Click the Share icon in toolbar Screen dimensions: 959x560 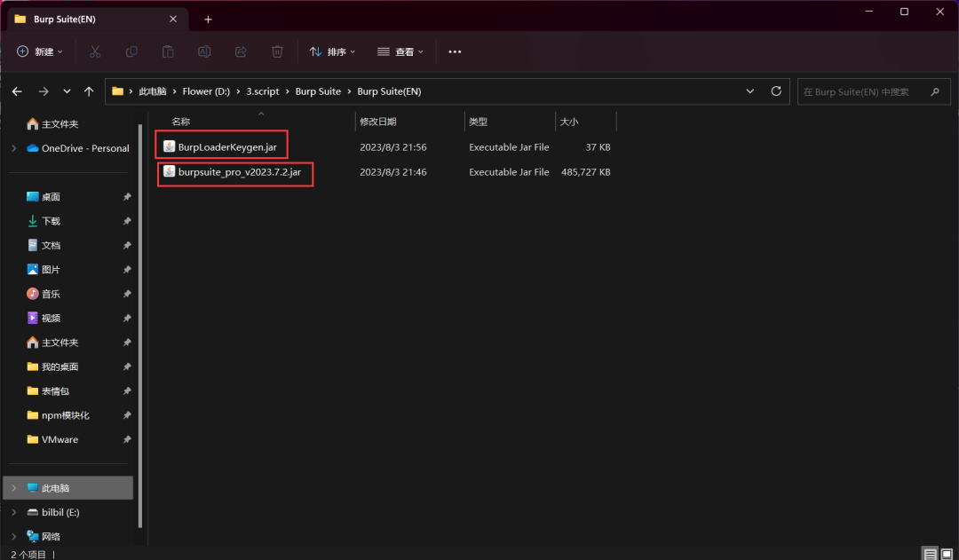pos(241,52)
